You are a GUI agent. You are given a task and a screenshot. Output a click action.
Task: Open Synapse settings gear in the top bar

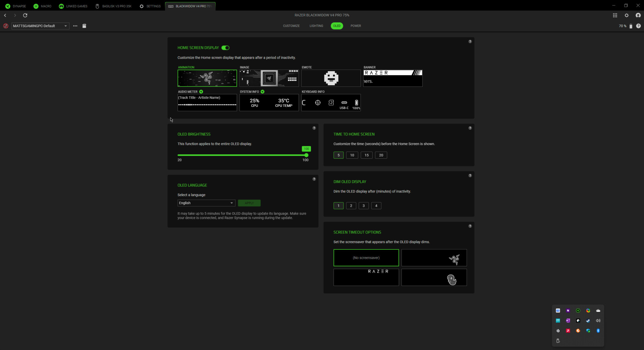pos(627,15)
